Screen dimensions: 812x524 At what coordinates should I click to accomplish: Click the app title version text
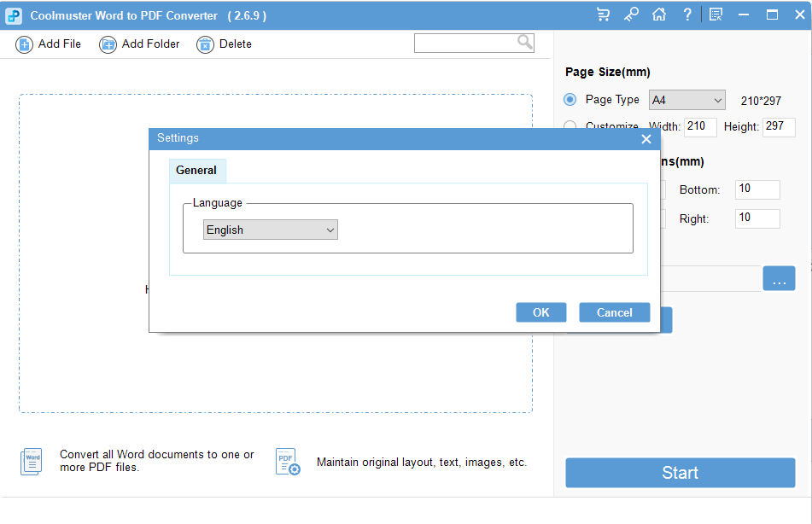coord(148,15)
